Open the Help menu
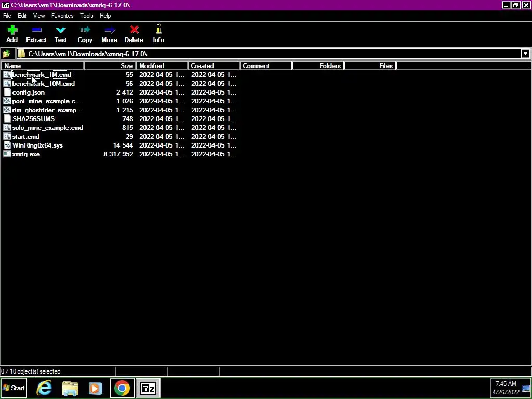The width and height of the screenshot is (532, 399). point(105,16)
